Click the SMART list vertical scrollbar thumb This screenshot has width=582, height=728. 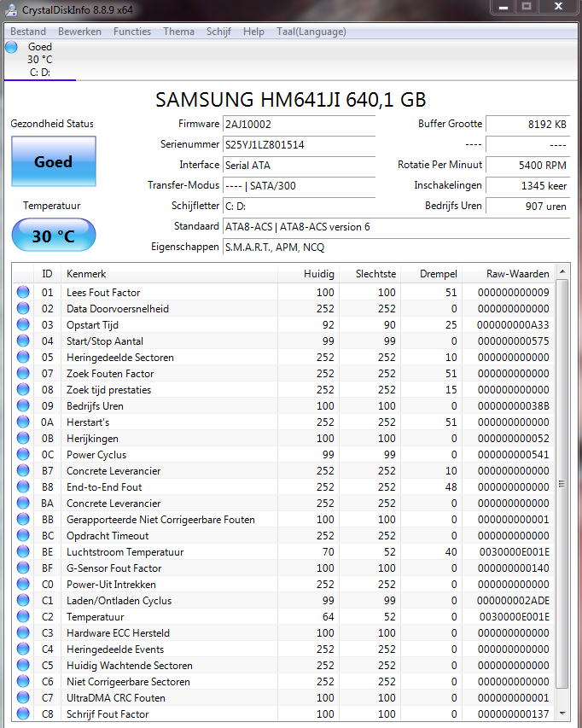[x=562, y=483]
